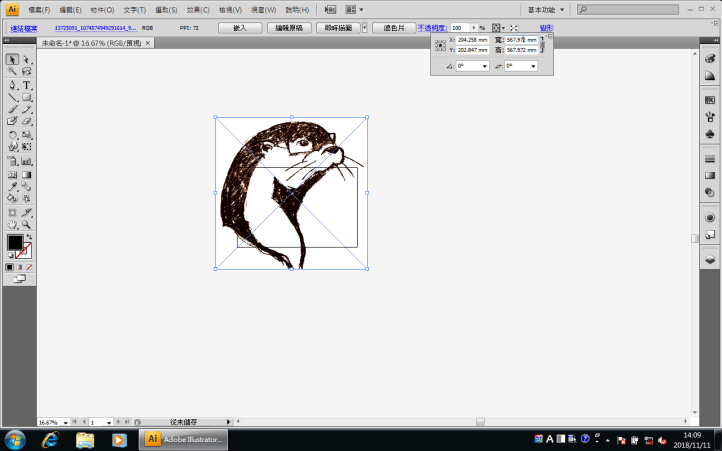The width and height of the screenshot is (722, 451).
Task: Open the 文字(T) menu
Action: tap(134, 9)
